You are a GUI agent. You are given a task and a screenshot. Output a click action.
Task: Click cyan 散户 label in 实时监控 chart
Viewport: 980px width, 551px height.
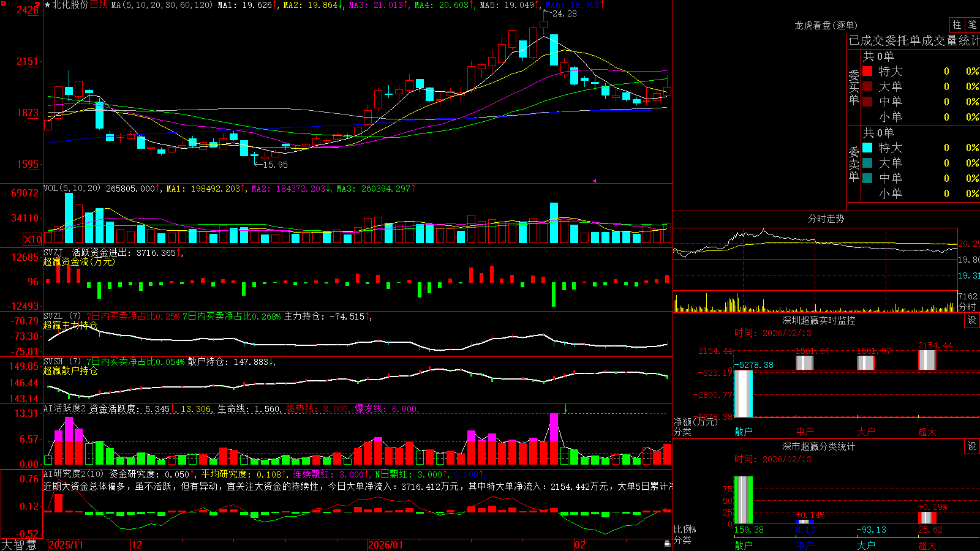(744, 432)
